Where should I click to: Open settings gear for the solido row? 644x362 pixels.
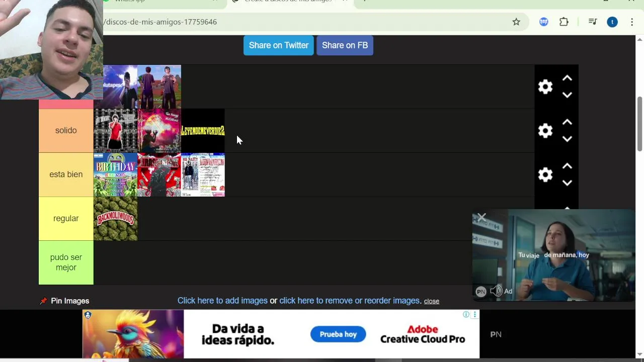(x=545, y=131)
